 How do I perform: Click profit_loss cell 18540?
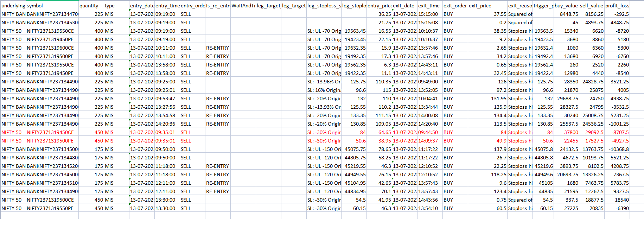pos(617,200)
